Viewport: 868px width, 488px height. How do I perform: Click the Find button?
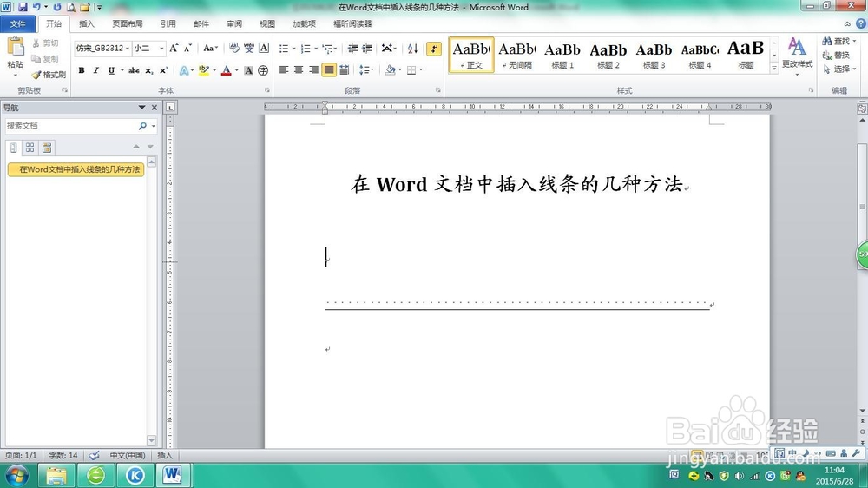click(x=838, y=41)
